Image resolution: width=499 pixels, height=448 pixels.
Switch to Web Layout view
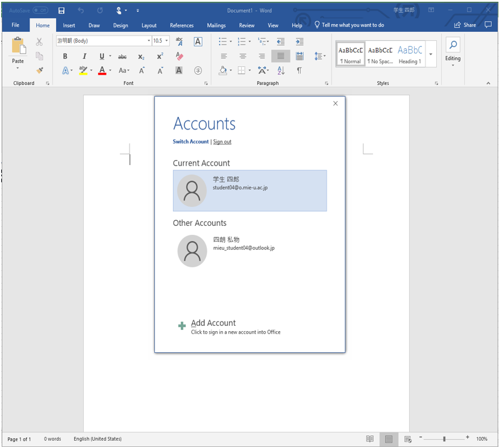[407, 439]
